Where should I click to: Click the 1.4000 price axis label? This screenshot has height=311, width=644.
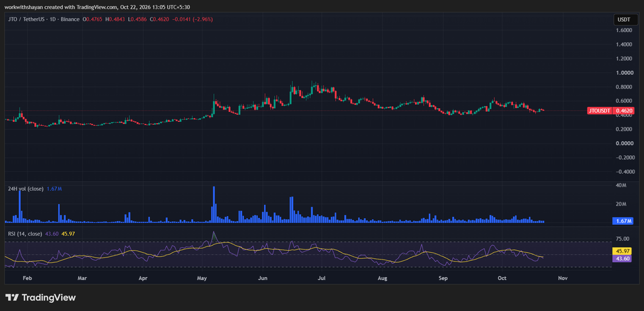(x=623, y=45)
